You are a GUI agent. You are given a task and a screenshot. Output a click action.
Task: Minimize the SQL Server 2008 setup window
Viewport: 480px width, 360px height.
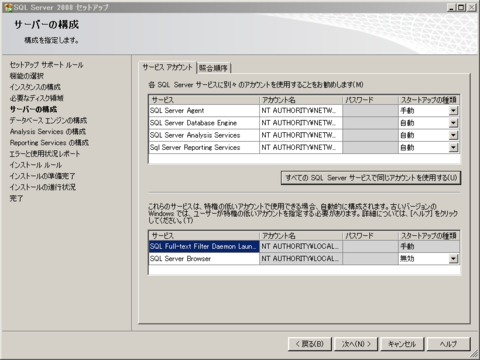tap(452, 7)
